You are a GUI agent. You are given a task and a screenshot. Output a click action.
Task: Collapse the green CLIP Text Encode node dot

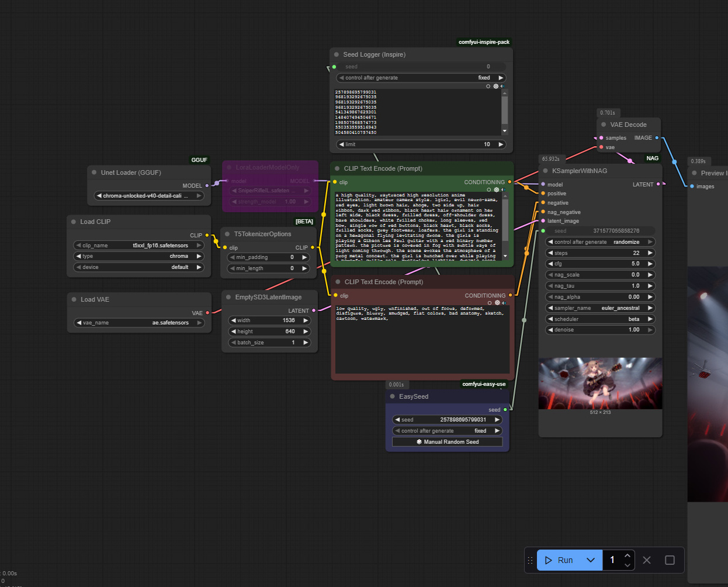click(337, 168)
